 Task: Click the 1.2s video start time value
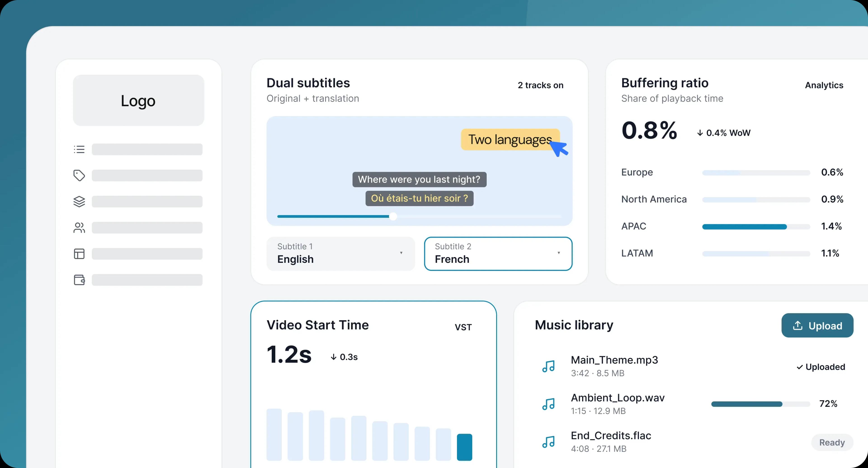click(x=289, y=355)
